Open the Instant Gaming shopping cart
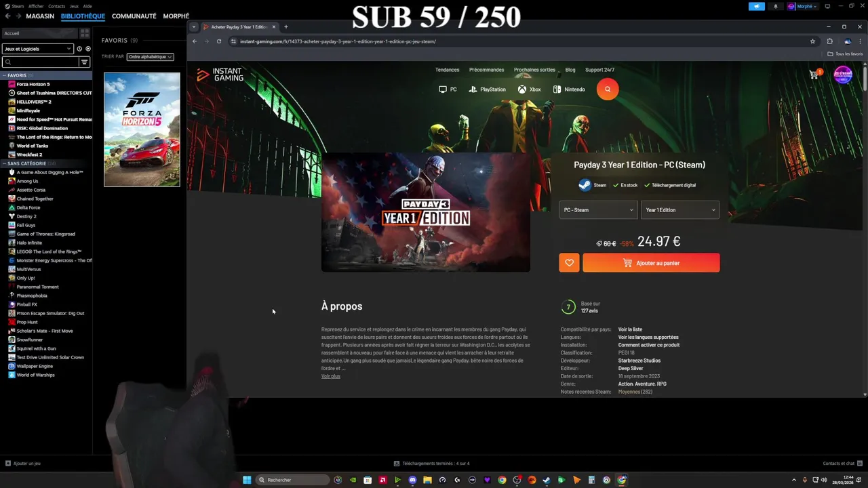The height and width of the screenshot is (488, 868). tap(814, 74)
